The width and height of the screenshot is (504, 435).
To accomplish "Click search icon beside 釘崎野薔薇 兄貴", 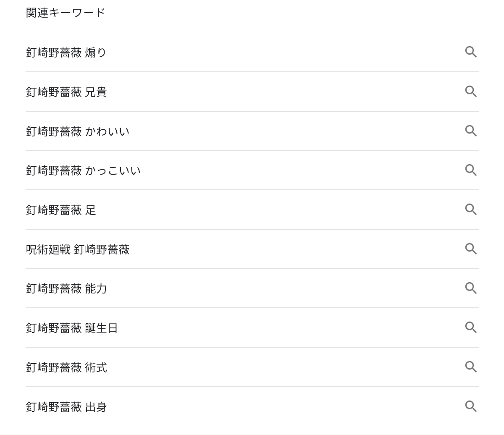I will click(x=471, y=92).
